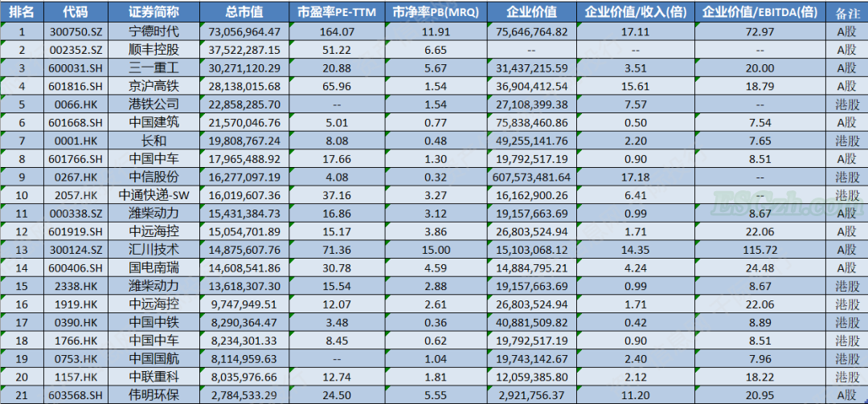868x404 pixels.
Task: Select the 市盈率PE-TTM column header
Action: [336, 11]
